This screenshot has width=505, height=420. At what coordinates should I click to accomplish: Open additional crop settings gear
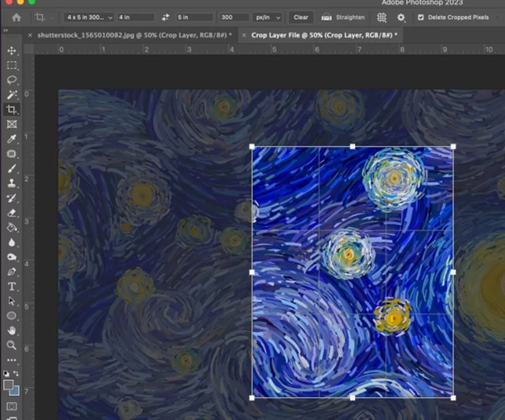point(401,17)
